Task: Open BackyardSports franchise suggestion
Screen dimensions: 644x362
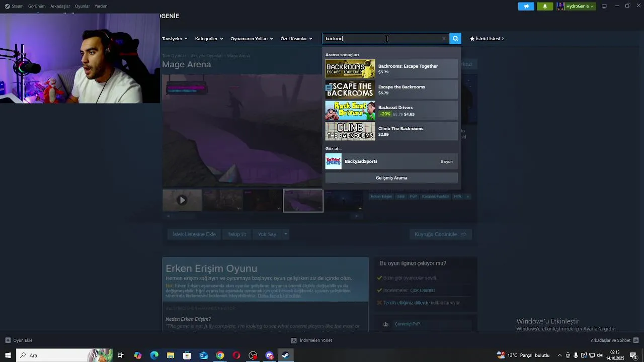Action: (391, 161)
